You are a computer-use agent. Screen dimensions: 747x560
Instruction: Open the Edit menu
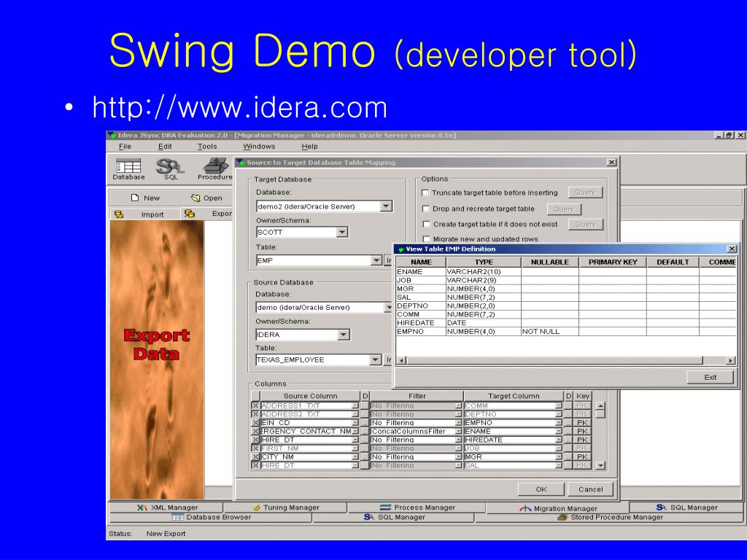click(x=165, y=147)
